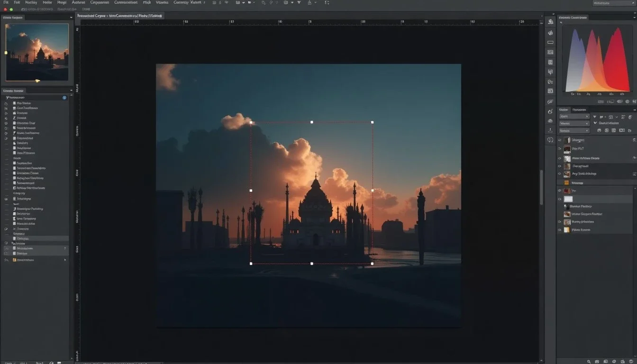Toggle eye icon of the third layer from top
This screenshot has width=637, height=364.
tap(560, 158)
